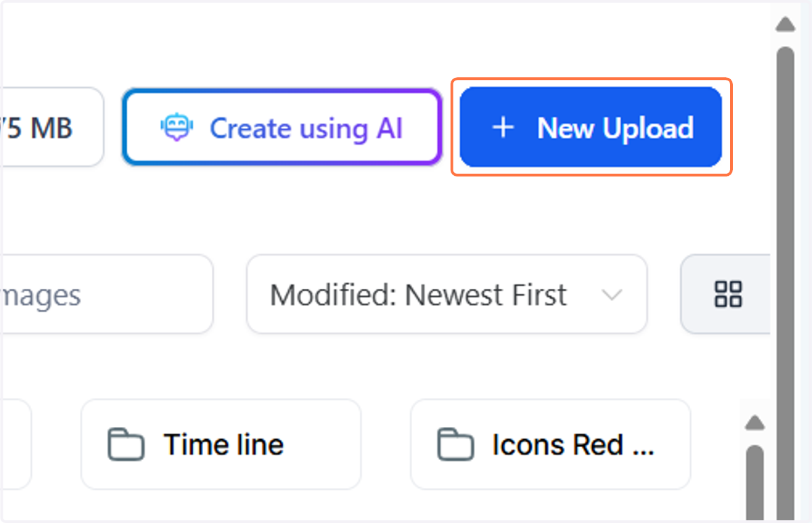Click the outer scrollbar's up arrow
The image size is (812, 523).
(785, 25)
